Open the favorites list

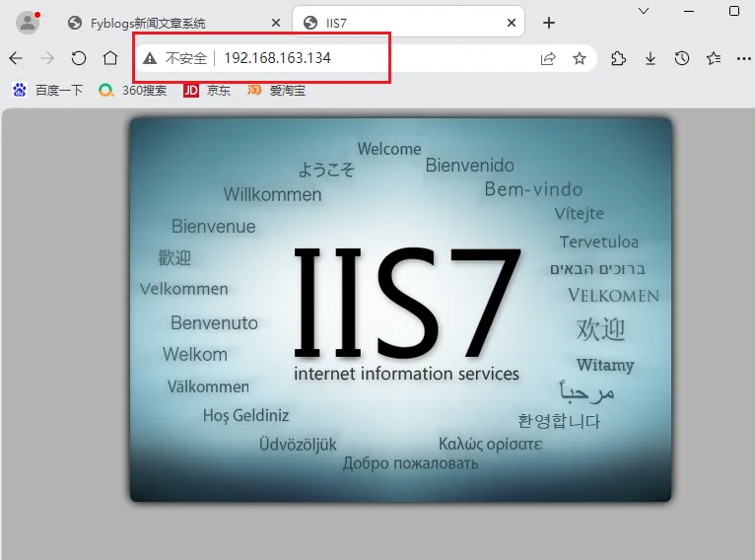pyautogui.click(x=713, y=59)
